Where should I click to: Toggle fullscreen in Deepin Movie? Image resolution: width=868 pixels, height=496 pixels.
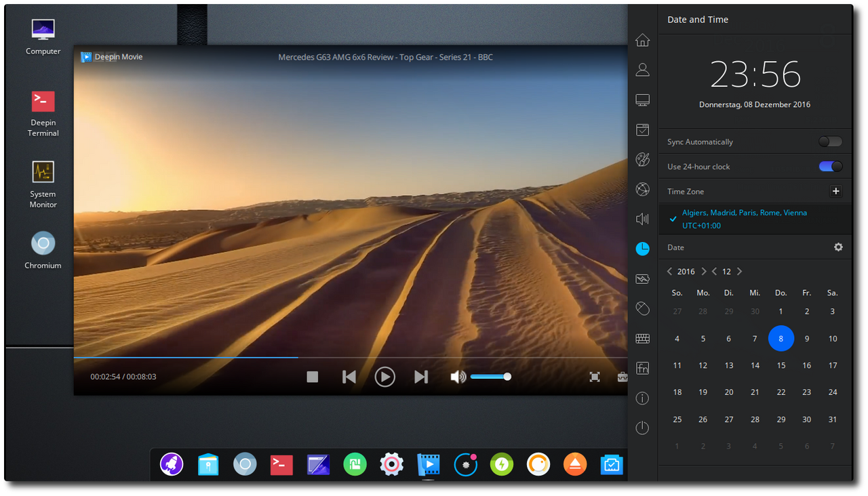595,376
